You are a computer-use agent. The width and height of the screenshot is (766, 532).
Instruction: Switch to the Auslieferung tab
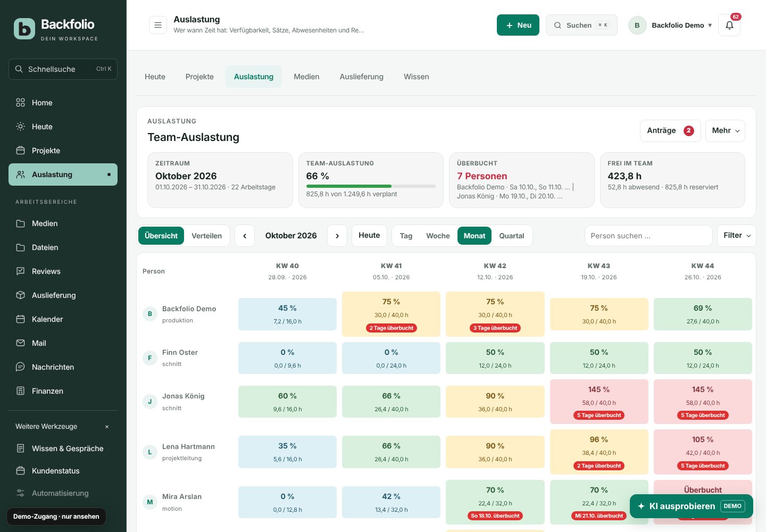pos(362,77)
